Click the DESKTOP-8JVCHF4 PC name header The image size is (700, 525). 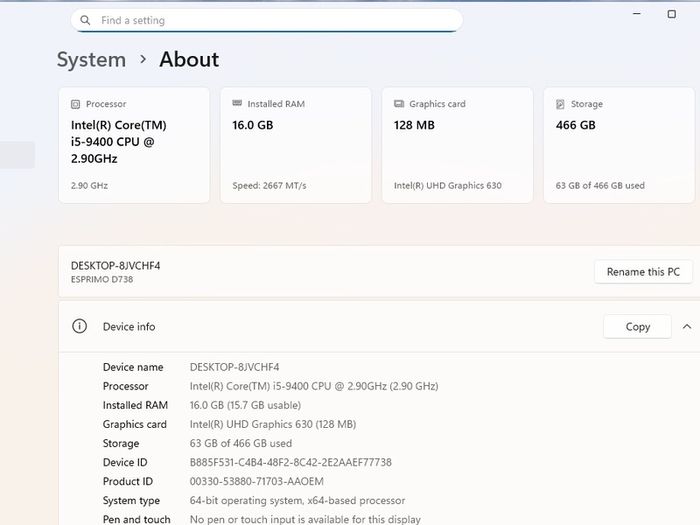click(116, 266)
